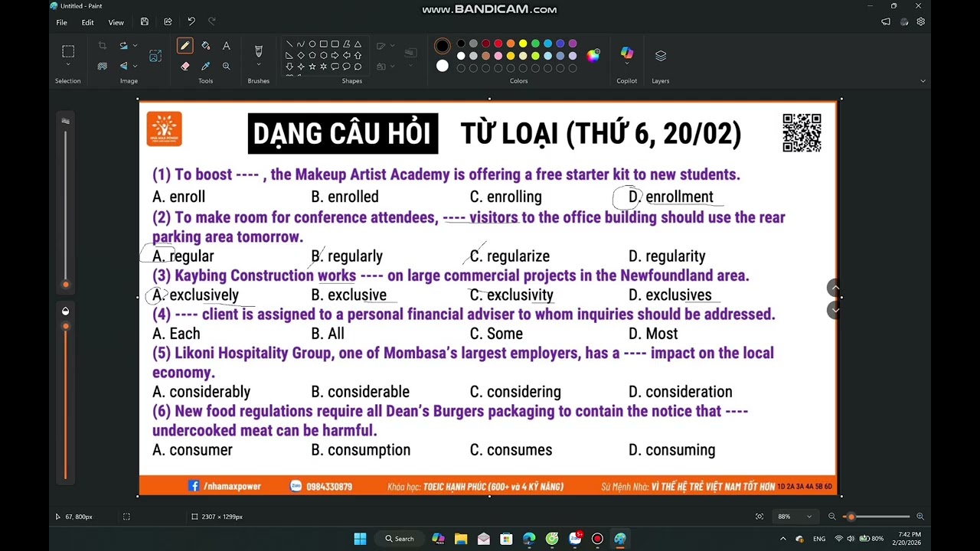Pick the Oval shape

(312, 44)
